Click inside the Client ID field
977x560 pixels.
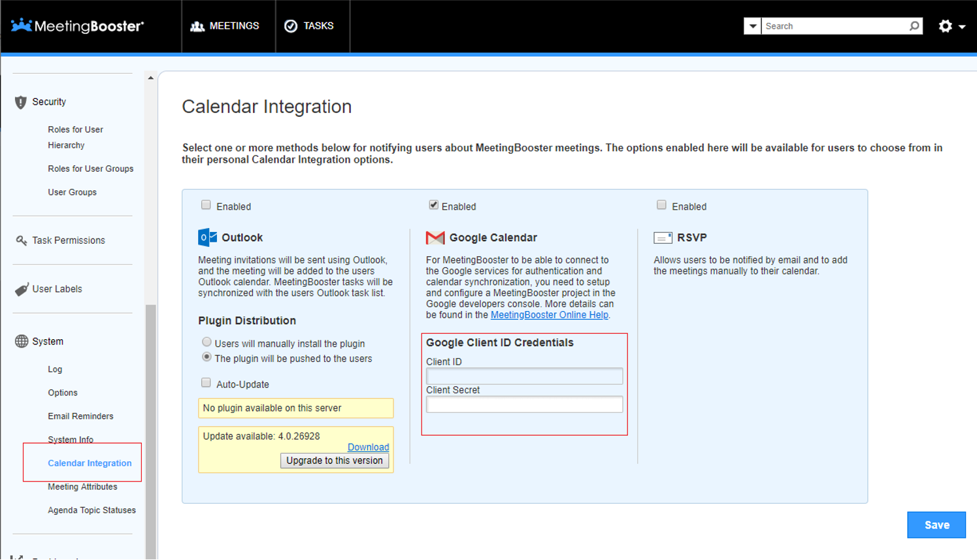pyautogui.click(x=523, y=376)
